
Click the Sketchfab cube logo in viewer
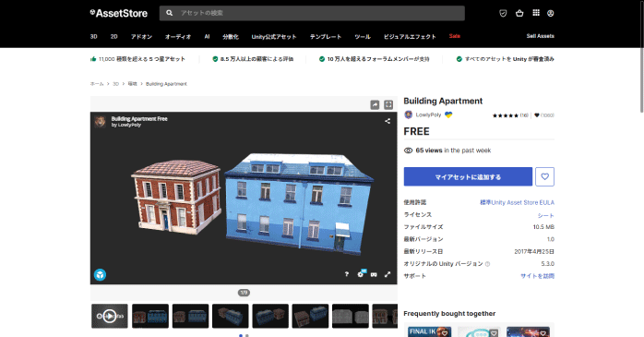[x=100, y=274]
